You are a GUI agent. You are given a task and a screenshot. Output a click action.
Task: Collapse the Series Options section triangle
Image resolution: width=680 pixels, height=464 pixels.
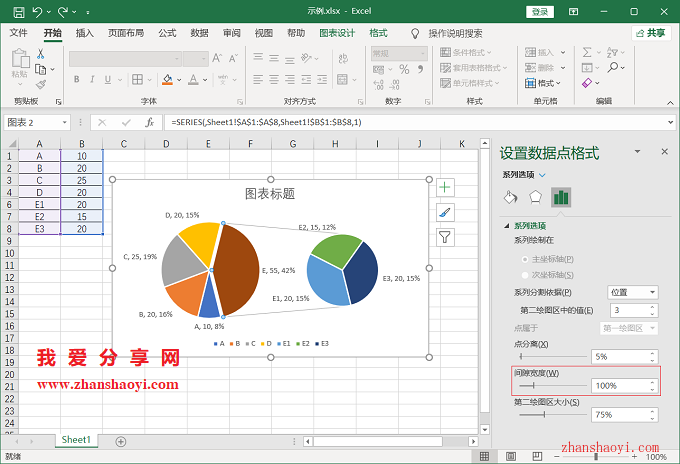(x=506, y=225)
